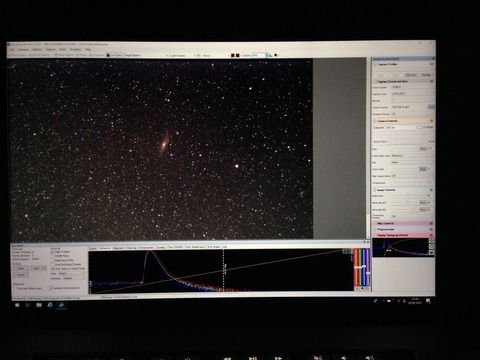
Task: Click the SharpCap taskbar icon
Action: coord(61,305)
